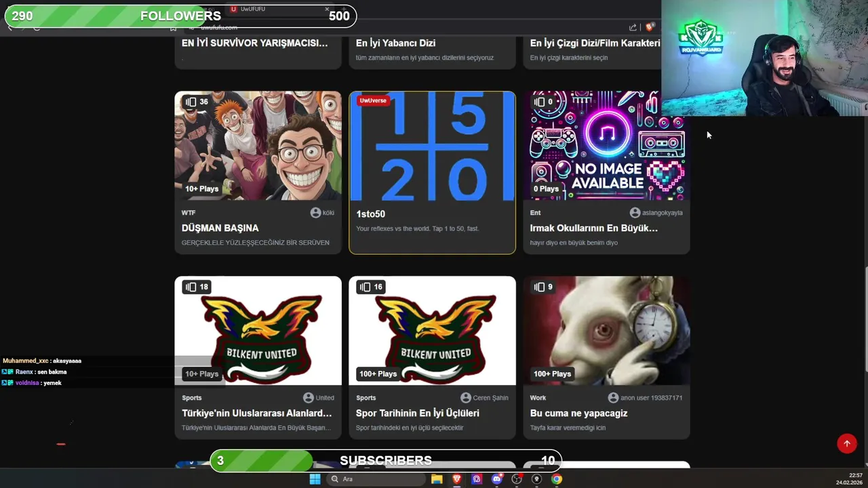Click anon user 193837171 avatar

pyautogui.click(x=613, y=398)
